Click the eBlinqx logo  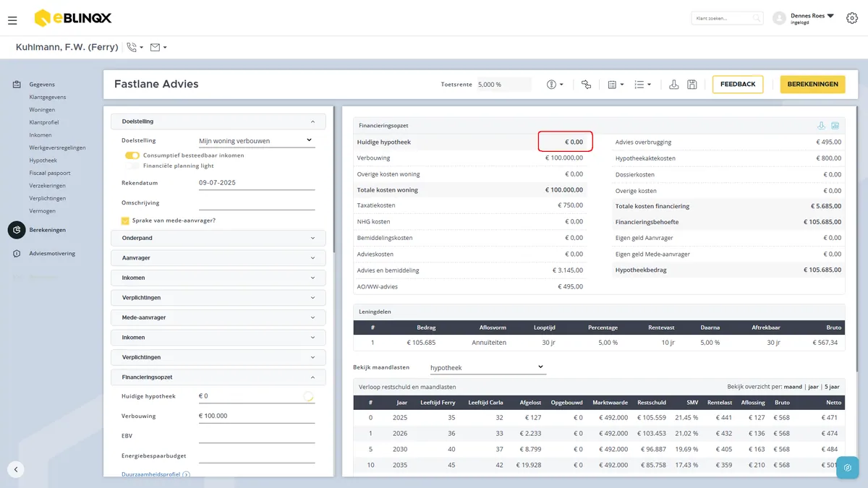click(72, 18)
